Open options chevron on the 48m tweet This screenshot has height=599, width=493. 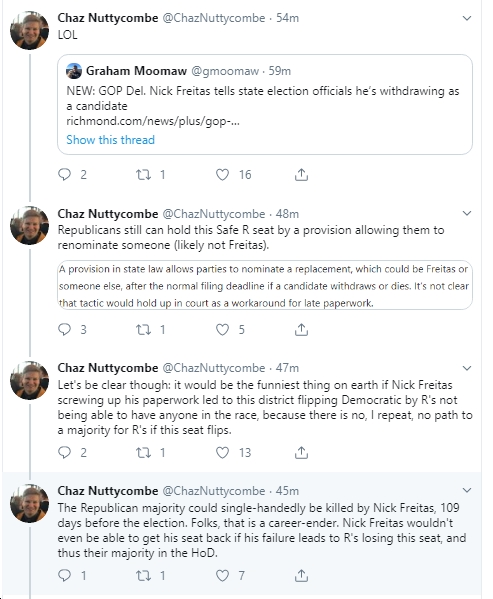467,213
